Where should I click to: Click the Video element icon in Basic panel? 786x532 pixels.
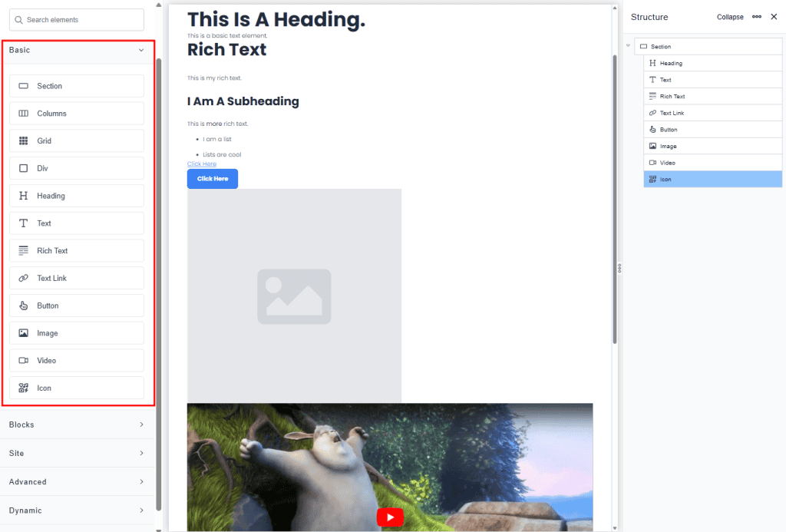pyautogui.click(x=24, y=361)
